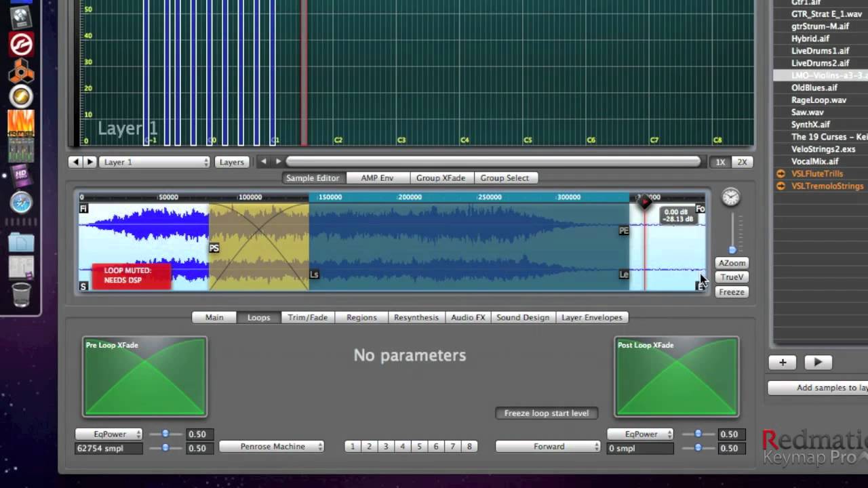The height and width of the screenshot is (488, 868).
Task: Open the Post Loop EqPower curve dropdown
Action: coord(641,434)
